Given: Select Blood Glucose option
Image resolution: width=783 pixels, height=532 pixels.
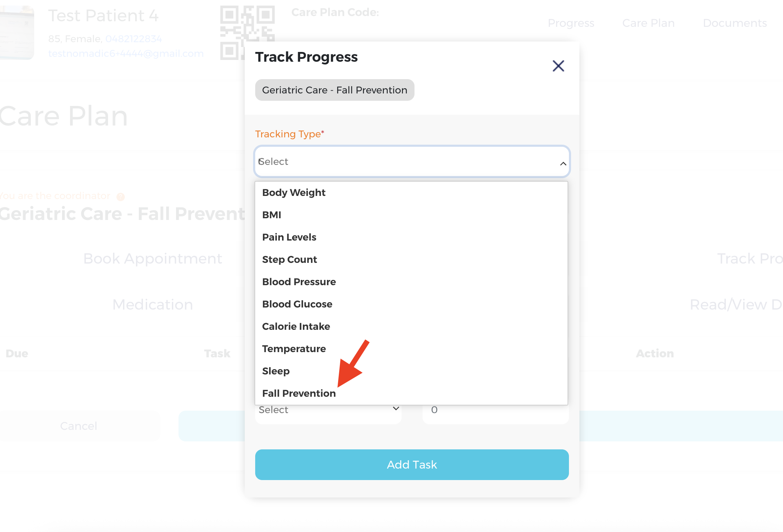Looking at the screenshot, I should [x=297, y=304].
